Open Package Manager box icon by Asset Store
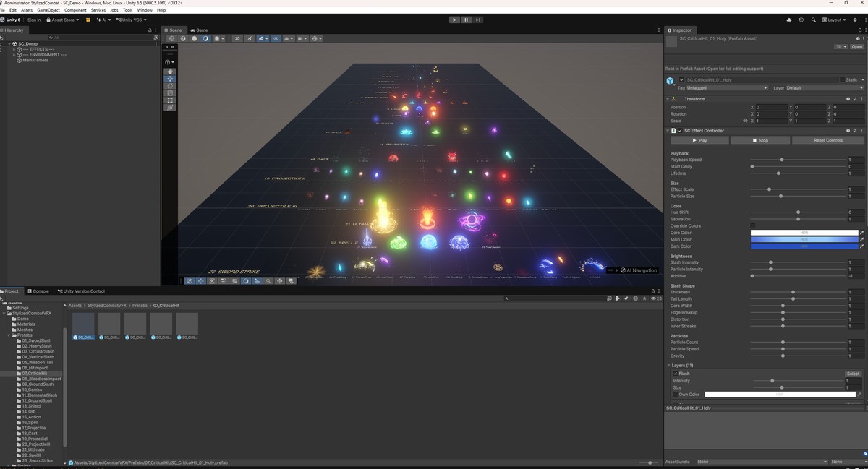868x469 pixels. (88, 20)
